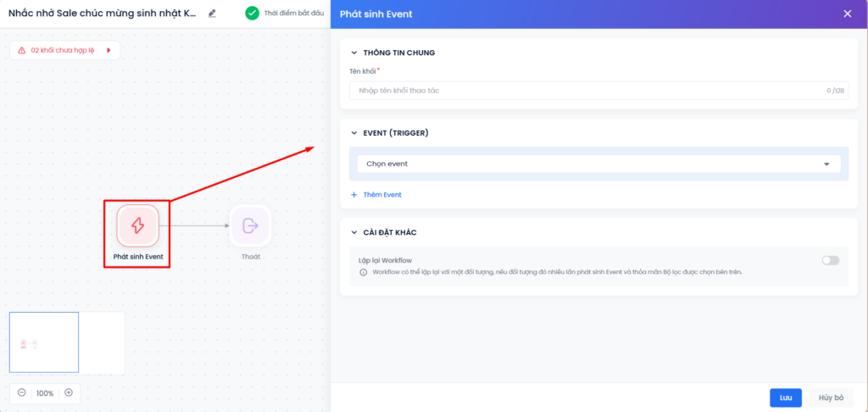Image resolution: width=868 pixels, height=412 pixels.
Task: Click the pencil edit icon beside workflow title
Action: pos(212,14)
